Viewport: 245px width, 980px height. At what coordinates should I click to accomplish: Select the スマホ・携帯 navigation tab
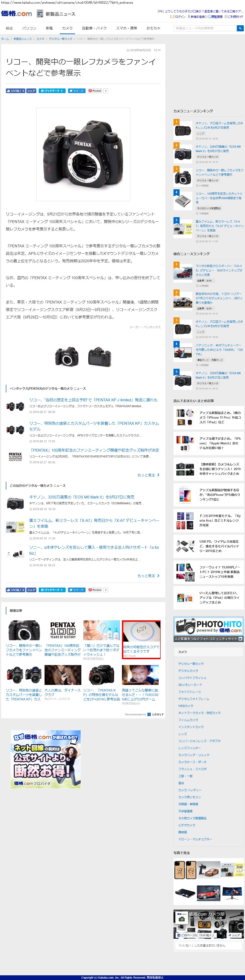(127, 28)
